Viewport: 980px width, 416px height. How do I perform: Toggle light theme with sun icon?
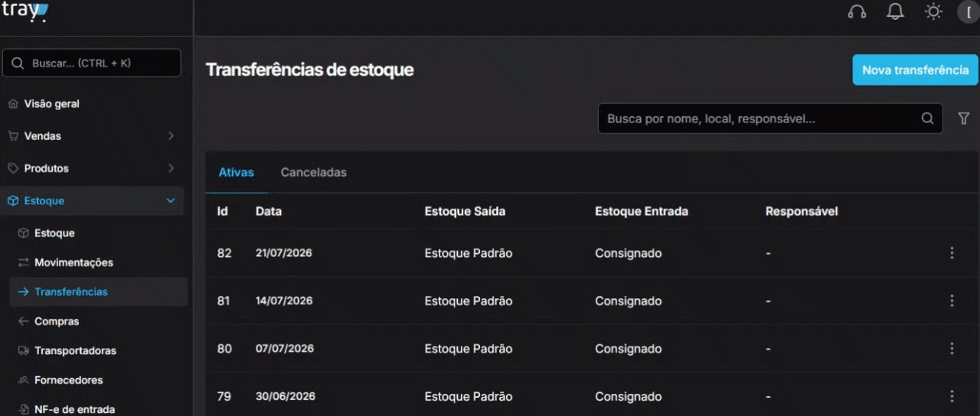tap(933, 12)
